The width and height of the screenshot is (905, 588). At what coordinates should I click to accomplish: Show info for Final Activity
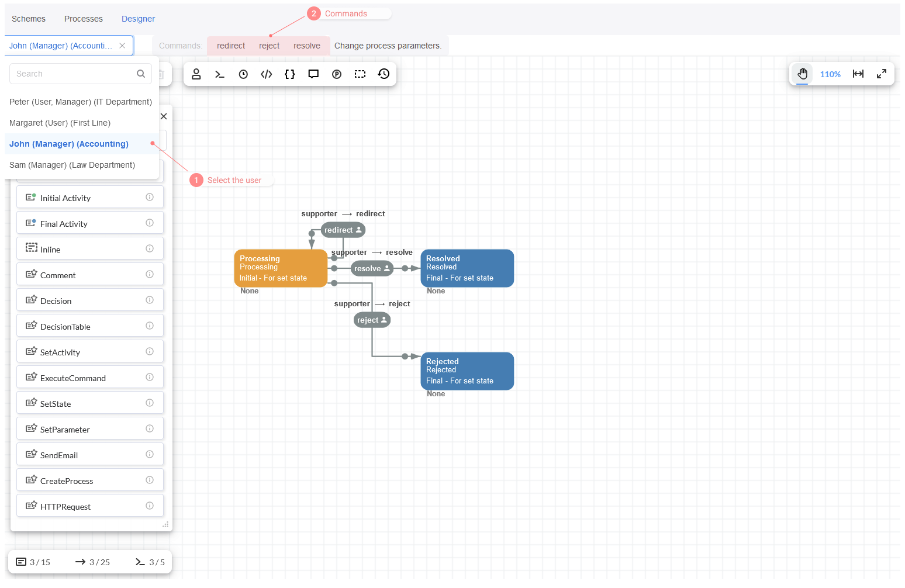[x=150, y=223]
